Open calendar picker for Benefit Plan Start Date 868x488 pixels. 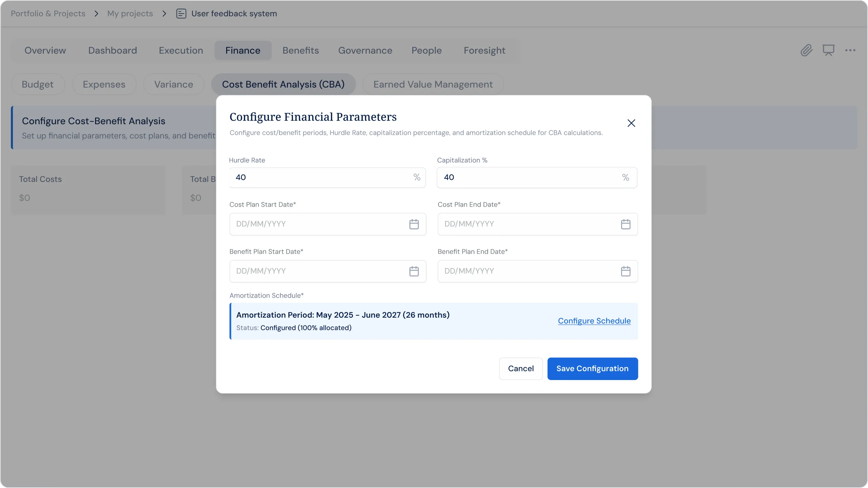click(x=414, y=271)
